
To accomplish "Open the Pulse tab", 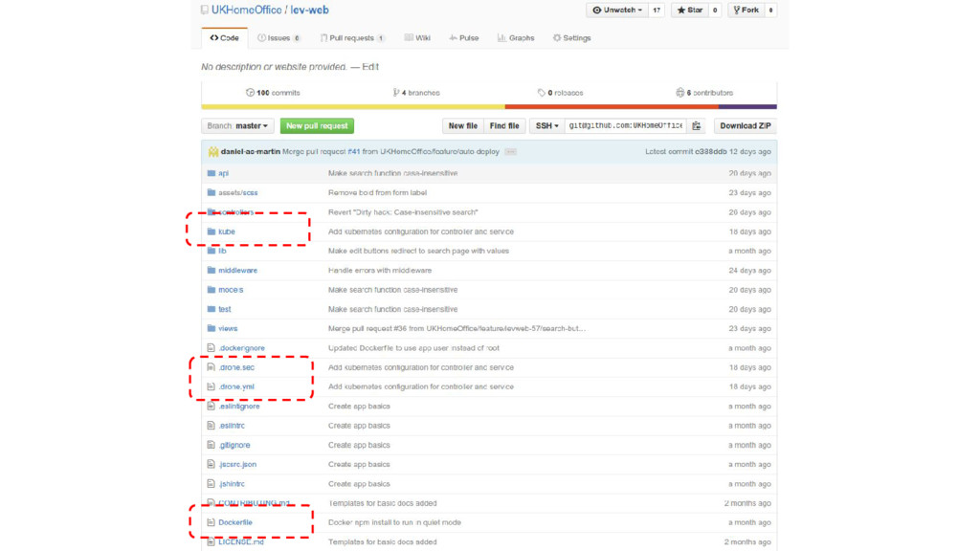I will click(464, 38).
